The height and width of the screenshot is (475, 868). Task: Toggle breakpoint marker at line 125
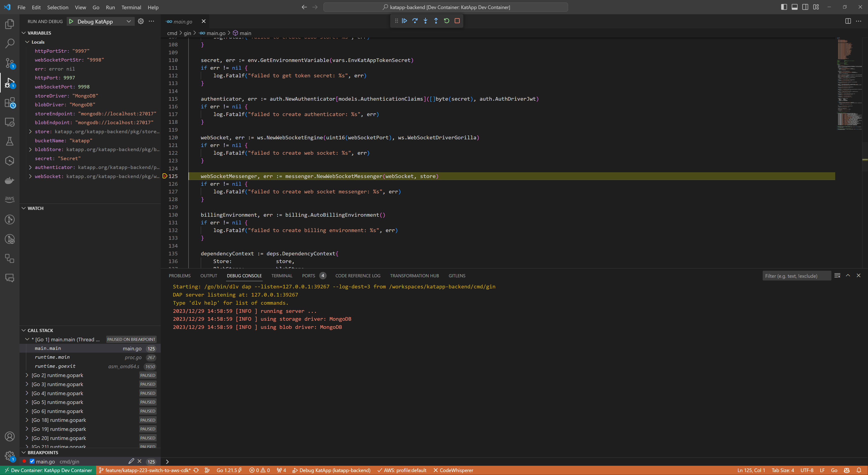click(165, 176)
